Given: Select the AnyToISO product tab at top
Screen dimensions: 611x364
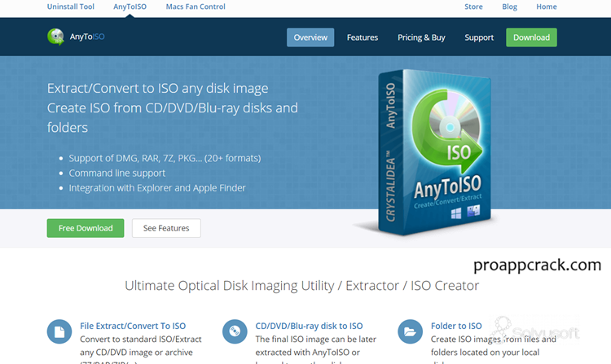Looking at the screenshot, I should click(x=130, y=7).
